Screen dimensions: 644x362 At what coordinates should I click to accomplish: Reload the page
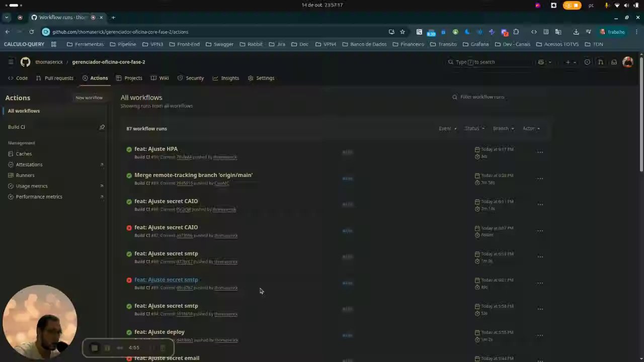(x=31, y=32)
